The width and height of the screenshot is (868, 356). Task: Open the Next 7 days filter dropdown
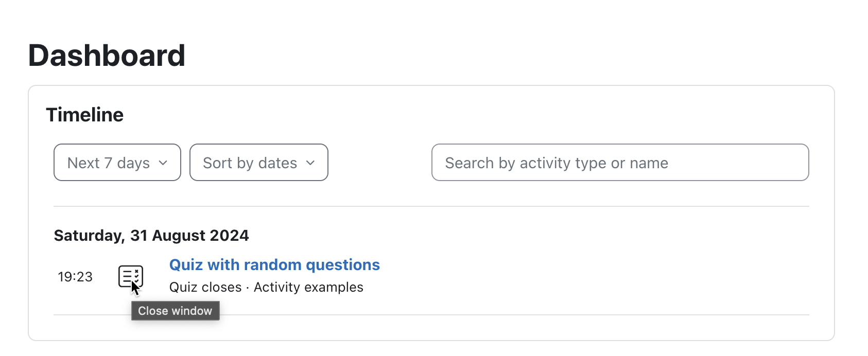117,163
